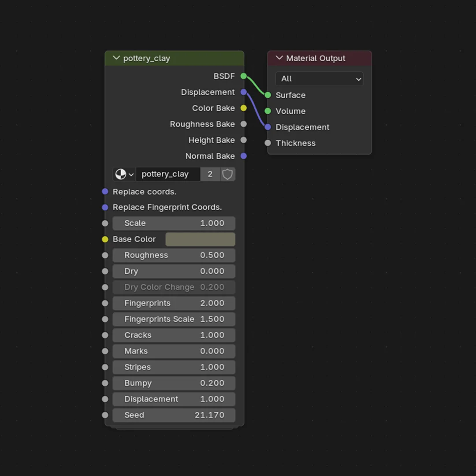This screenshot has width=476, height=476.
Task: Click the pottery_clay name field
Action: click(x=168, y=174)
